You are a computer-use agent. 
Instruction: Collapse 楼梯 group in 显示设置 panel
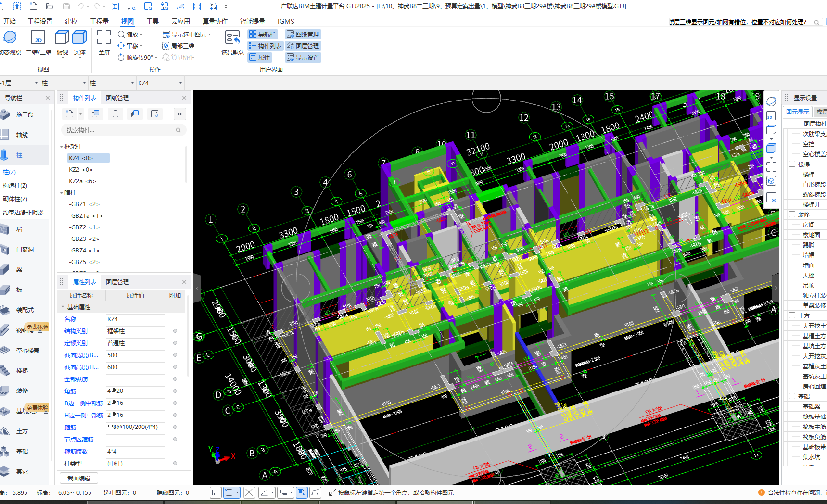point(792,164)
